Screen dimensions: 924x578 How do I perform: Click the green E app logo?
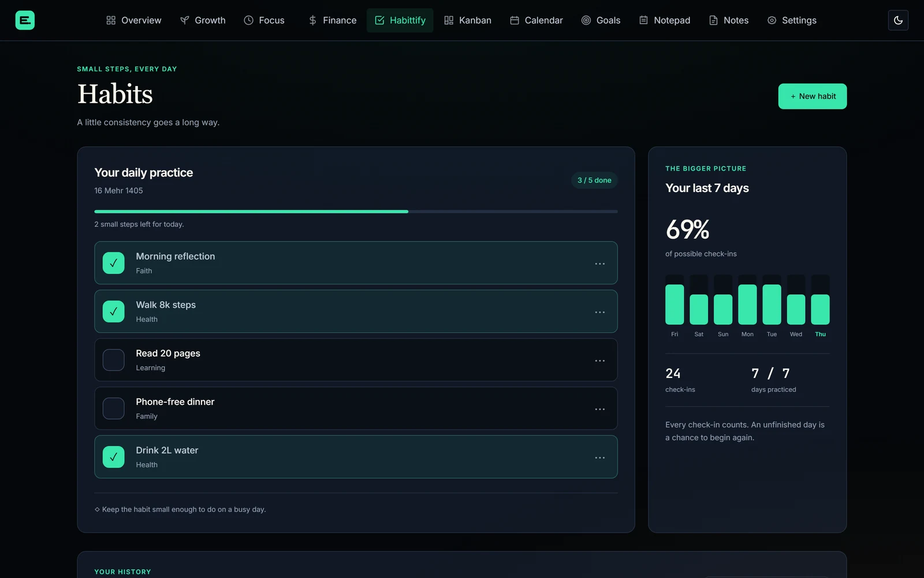click(25, 20)
